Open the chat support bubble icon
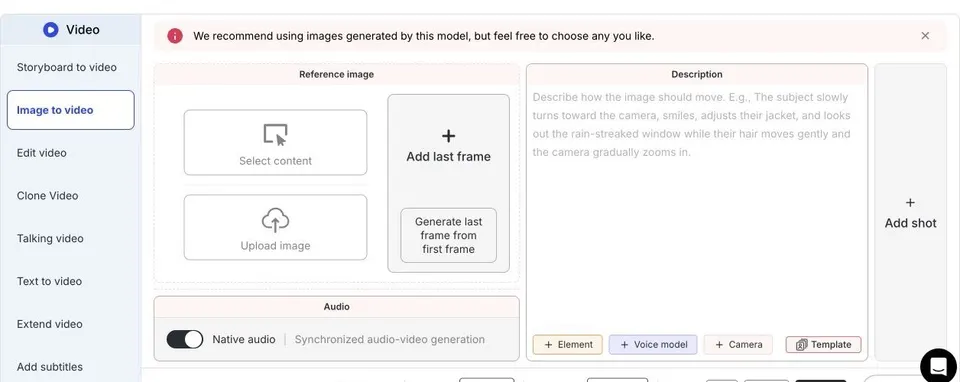The width and height of the screenshot is (960, 382). (x=938, y=366)
